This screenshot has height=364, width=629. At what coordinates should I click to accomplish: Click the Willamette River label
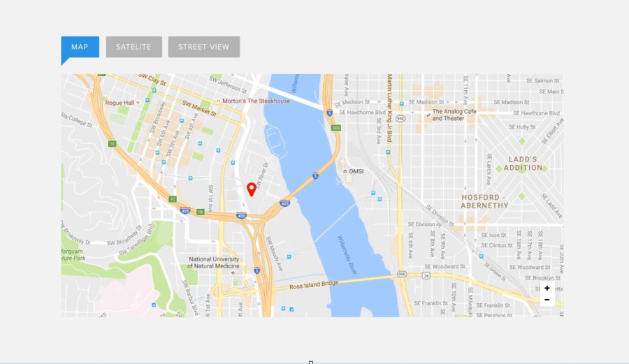[x=347, y=254]
